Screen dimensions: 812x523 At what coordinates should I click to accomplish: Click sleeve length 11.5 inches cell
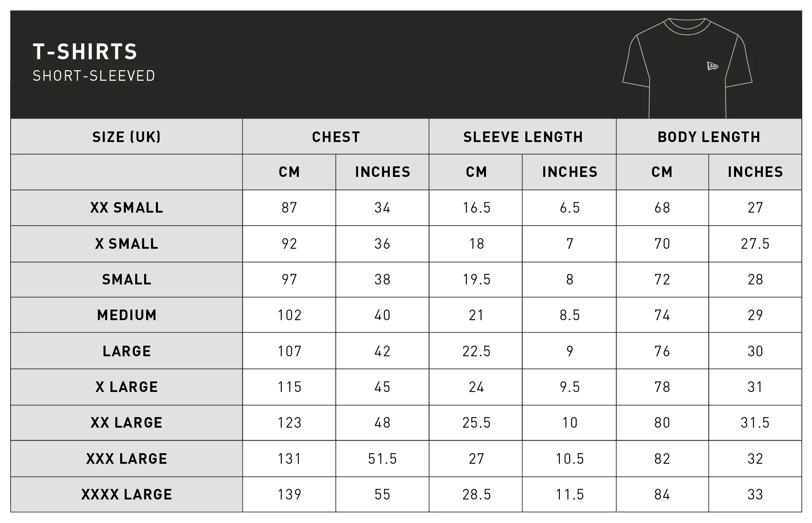[570, 494]
